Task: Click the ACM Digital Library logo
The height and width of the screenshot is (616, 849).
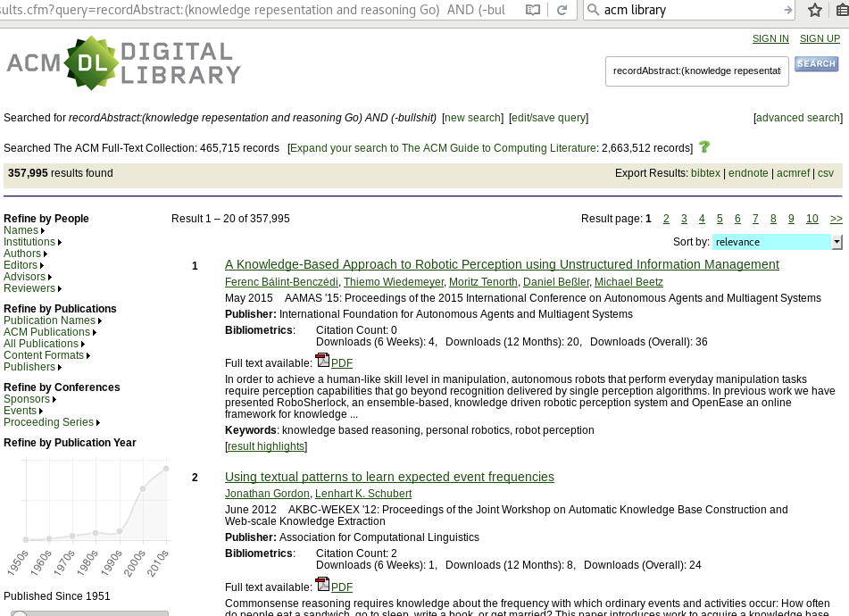Action: coord(123,64)
